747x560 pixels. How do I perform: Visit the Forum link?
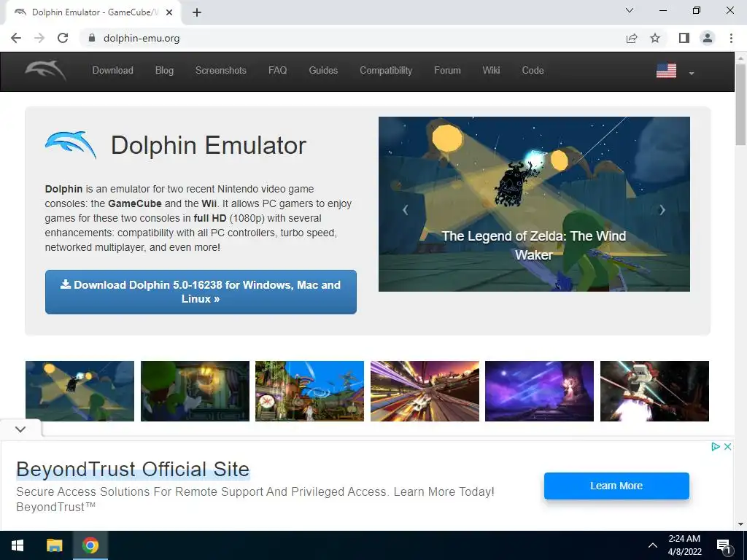point(447,71)
